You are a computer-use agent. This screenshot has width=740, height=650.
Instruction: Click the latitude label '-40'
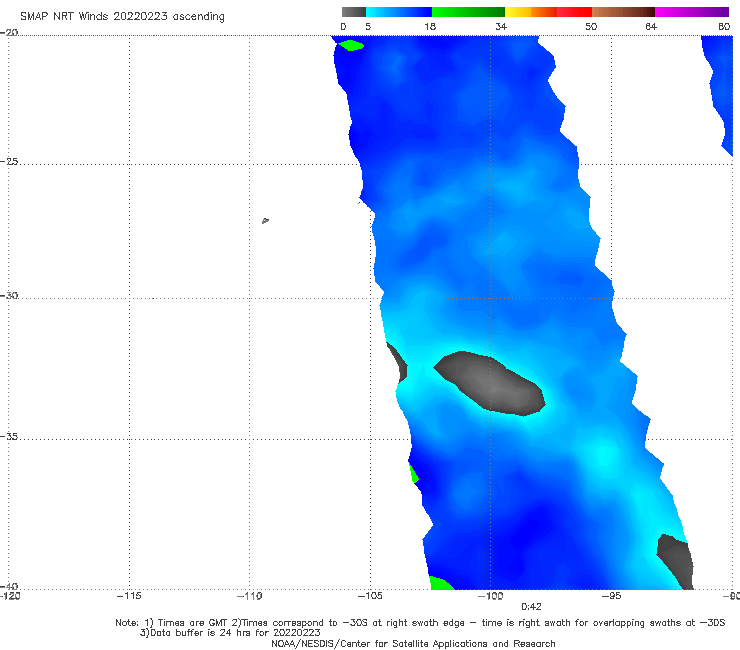click(x=9, y=586)
